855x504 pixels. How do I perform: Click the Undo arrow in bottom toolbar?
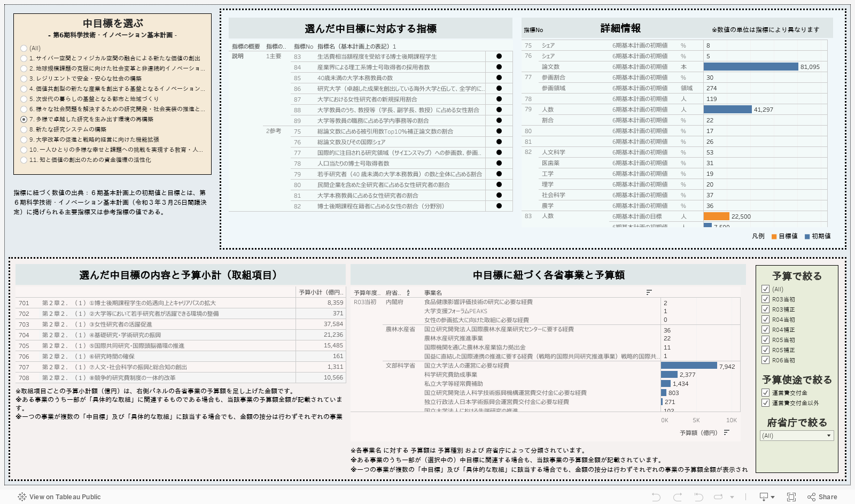(656, 497)
